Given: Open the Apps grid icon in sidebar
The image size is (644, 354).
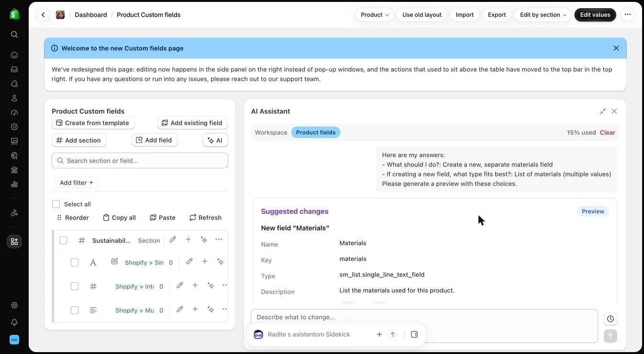Looking at the screenshot, I should point(14,242).
